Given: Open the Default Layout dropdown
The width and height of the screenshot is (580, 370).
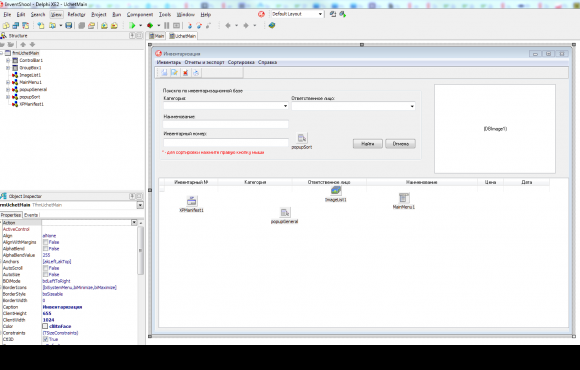Looking at the screenshot, I should pyautogui.click(x=320, y=14).
